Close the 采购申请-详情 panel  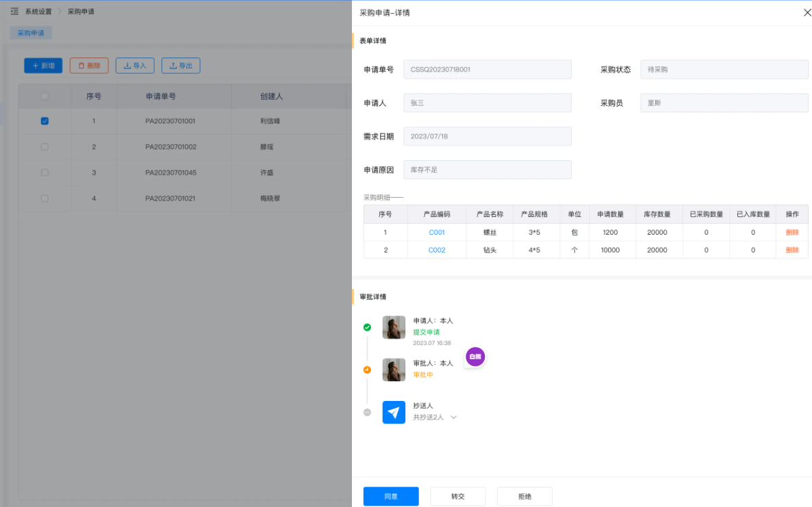point(807,12)
